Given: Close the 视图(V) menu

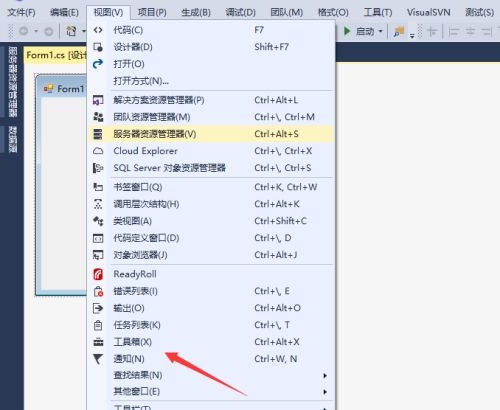Looking at the screenshot, I should [x=108, y=13].
